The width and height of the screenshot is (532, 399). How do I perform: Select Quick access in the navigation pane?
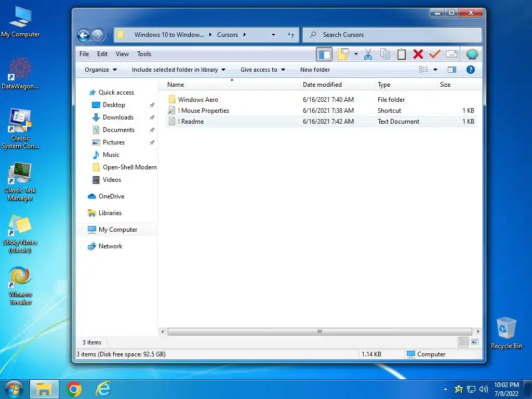[111, 92]
